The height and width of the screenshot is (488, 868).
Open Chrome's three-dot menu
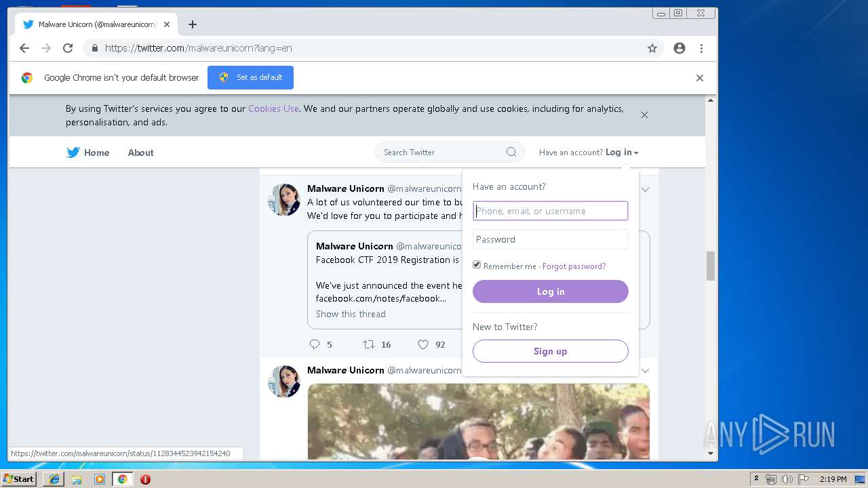[x=701, y=48]
